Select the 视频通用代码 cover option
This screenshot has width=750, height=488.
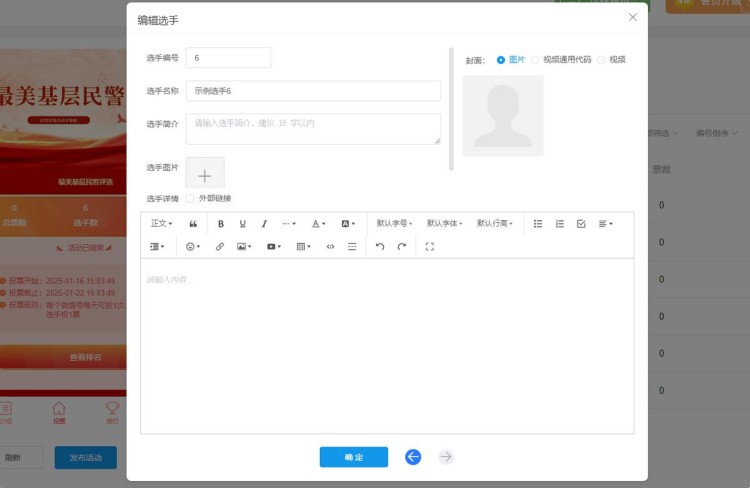pyautogui.click(x=535, y=60)
